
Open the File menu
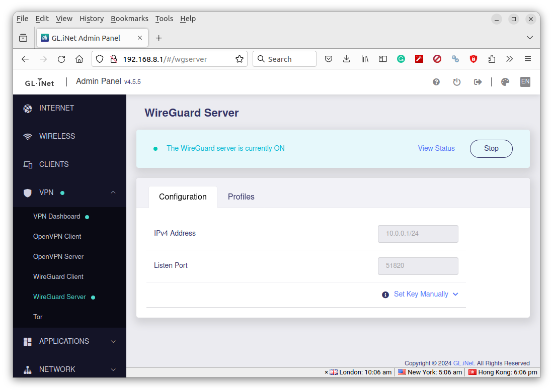click(22, 19)
